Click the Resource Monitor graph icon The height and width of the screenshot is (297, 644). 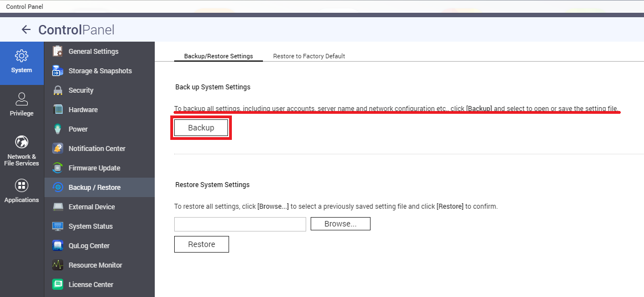pos(58,265)
